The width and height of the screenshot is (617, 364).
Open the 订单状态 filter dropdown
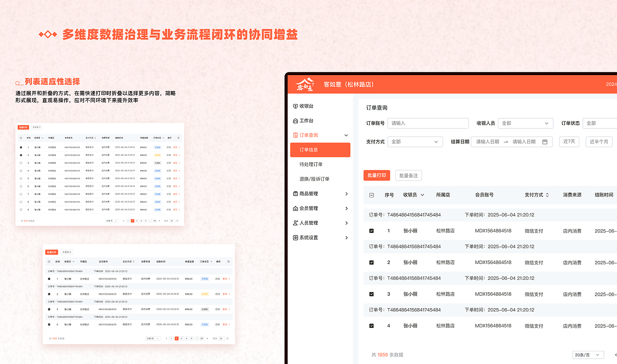[600, 123]
